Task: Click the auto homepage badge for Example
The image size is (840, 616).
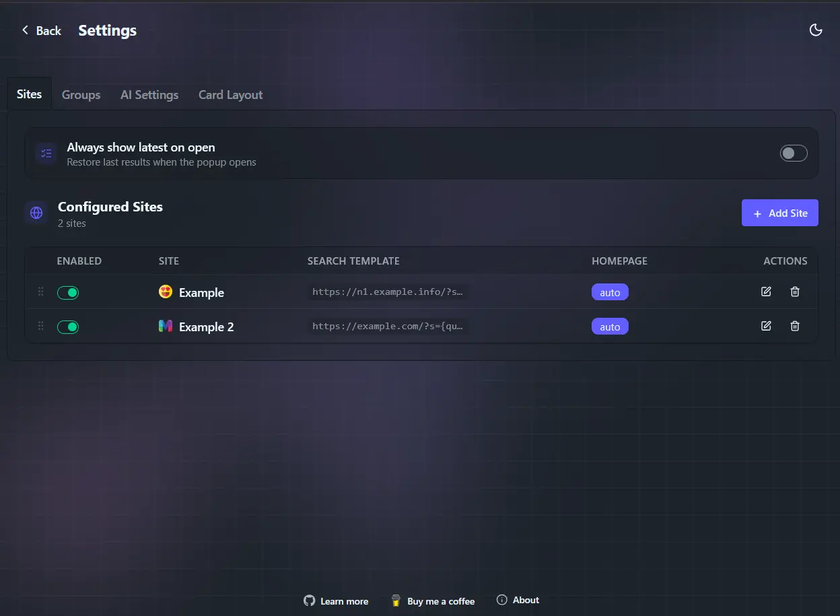Action: 610,292
